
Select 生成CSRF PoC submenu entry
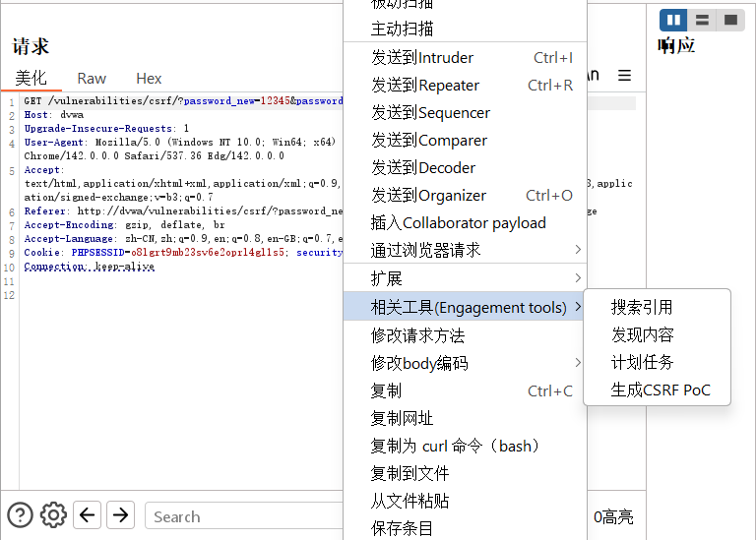[x=657, y=390]
